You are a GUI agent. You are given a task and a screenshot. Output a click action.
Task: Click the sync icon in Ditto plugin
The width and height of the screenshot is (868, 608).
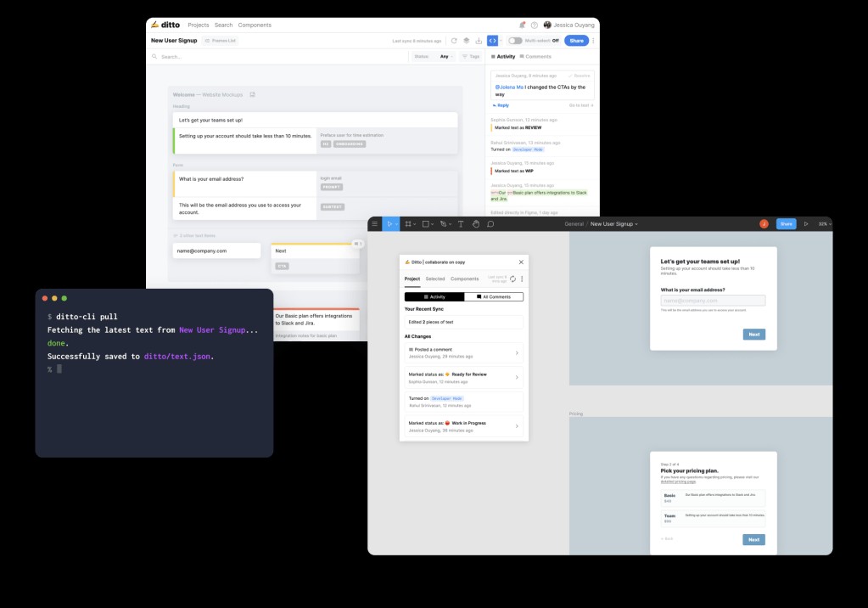[512, 279]
